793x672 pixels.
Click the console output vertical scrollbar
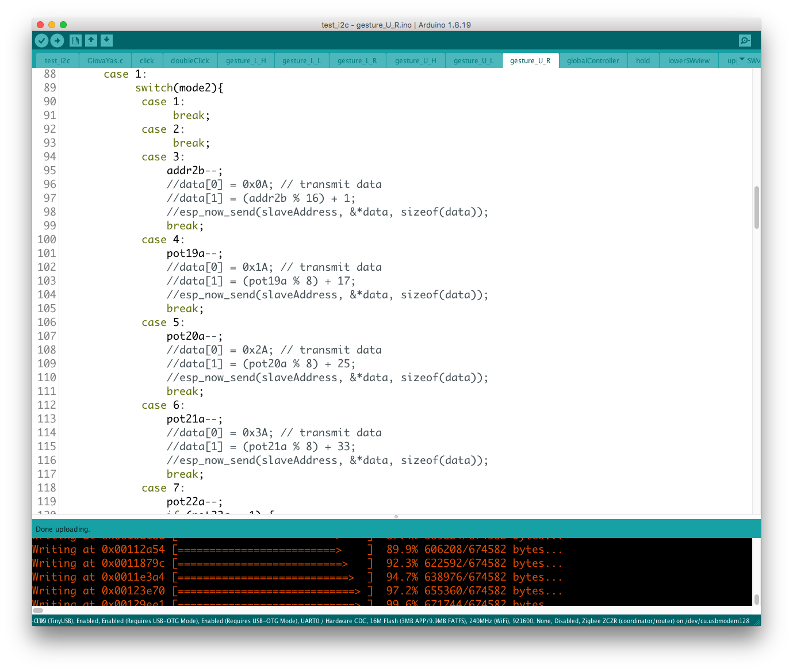point(756,599)
